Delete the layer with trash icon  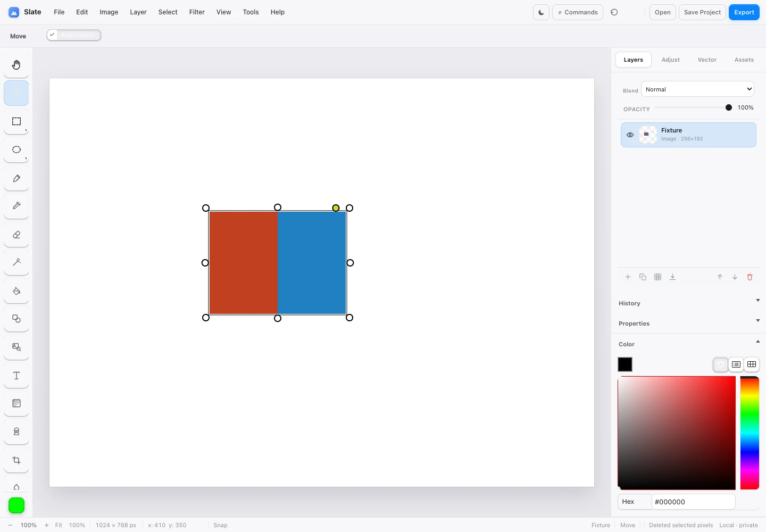(x=750, y=277)
